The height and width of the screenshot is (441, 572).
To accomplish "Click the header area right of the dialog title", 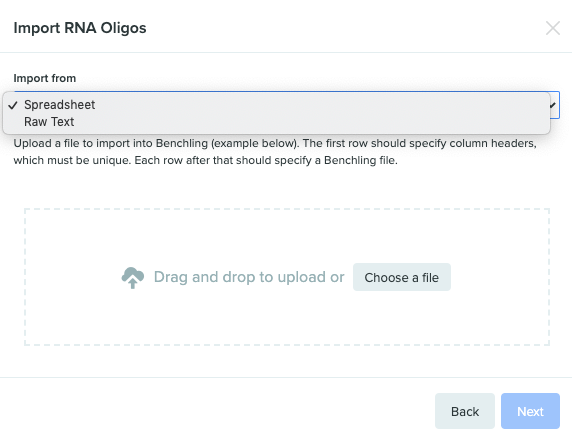I will tap(345, 28).
